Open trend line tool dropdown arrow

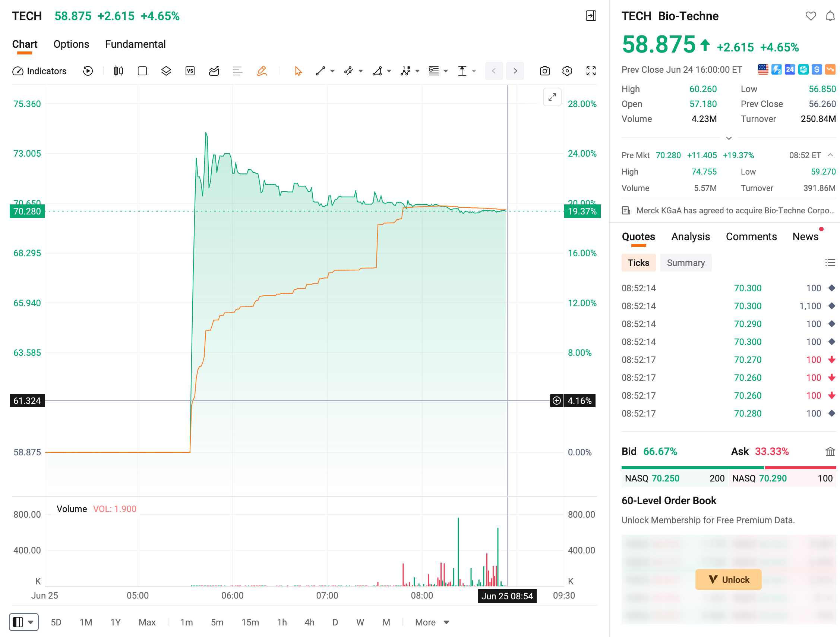(332, 71)
